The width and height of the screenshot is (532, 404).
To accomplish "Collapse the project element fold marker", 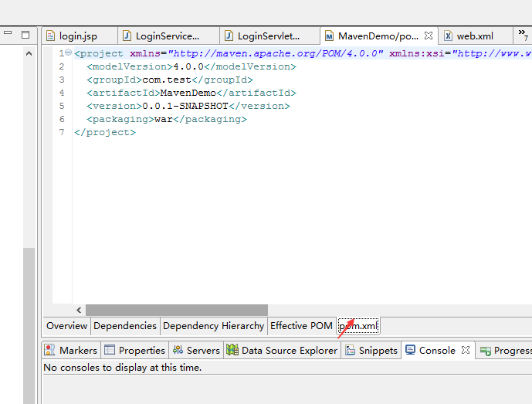I will (68, 53).
